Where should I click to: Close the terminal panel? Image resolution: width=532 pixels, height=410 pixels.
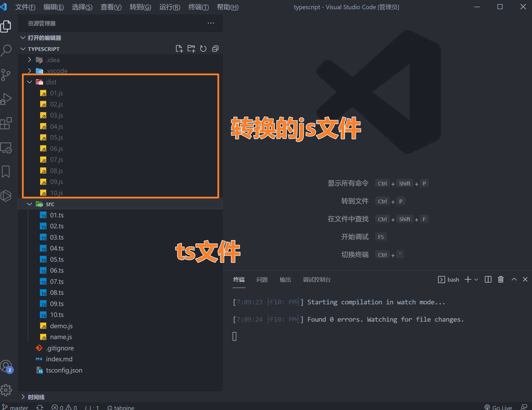click(525, 280)
